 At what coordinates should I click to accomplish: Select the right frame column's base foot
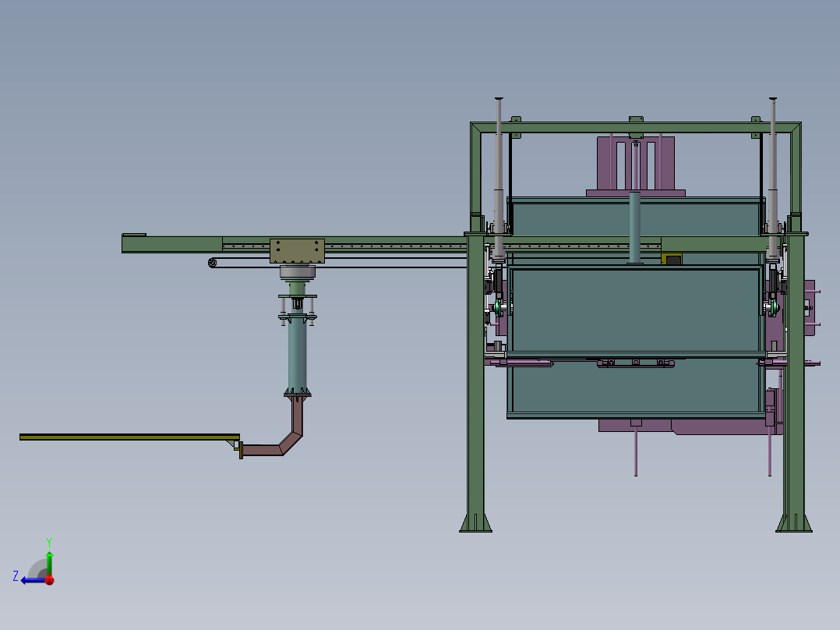(x=794, y=522)
